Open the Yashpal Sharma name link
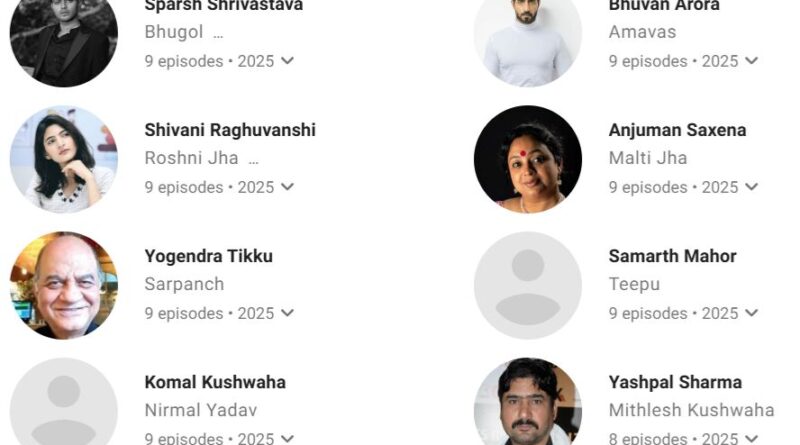Screen dimensions: 800x445 point(675,382)
